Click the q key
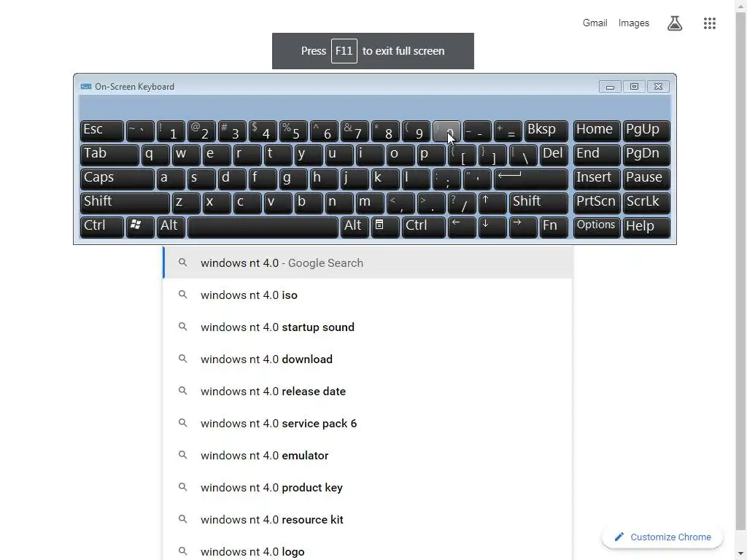This screenshot has height=560, width=747. (x=155, y=155)
